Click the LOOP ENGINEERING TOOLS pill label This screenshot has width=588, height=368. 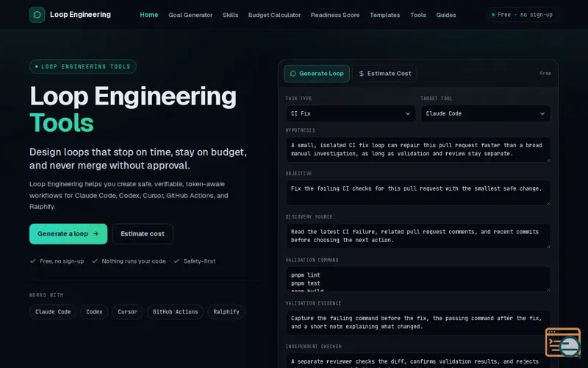click(x=83, y=66)
